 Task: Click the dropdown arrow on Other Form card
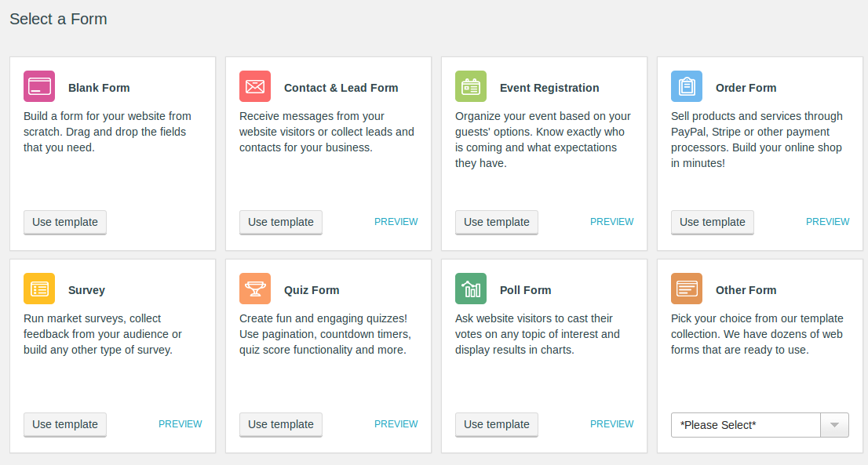(835, 424)
